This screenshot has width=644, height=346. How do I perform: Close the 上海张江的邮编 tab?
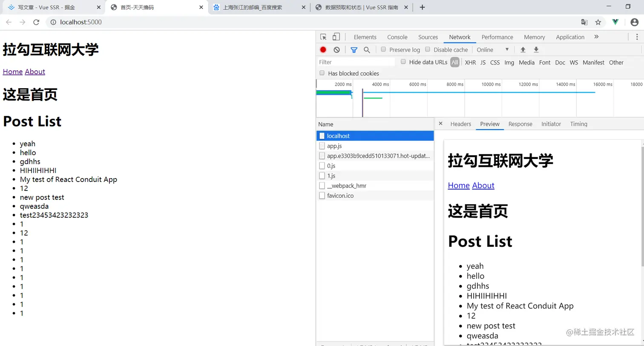point(303,7)
